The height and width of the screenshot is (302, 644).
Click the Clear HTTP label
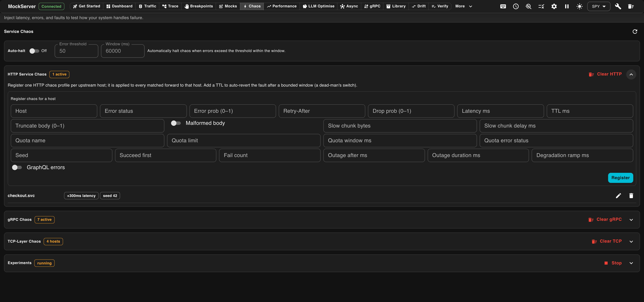[x=609, y=74]
